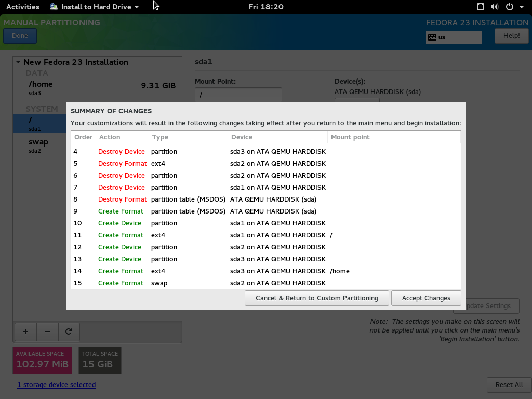Click the Order column header
Image resolution: width=532 pixels, height=399 pixels.
(84, 137)
